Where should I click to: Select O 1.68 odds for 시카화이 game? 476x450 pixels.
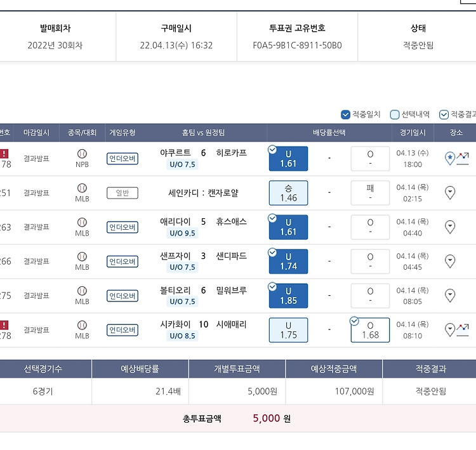[x=370, y=330]
